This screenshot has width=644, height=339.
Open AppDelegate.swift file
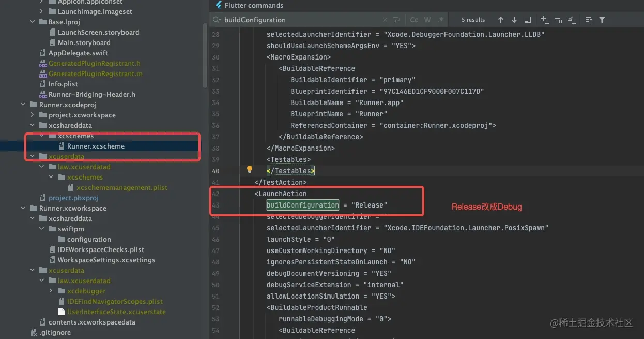[x=78, y=53]
